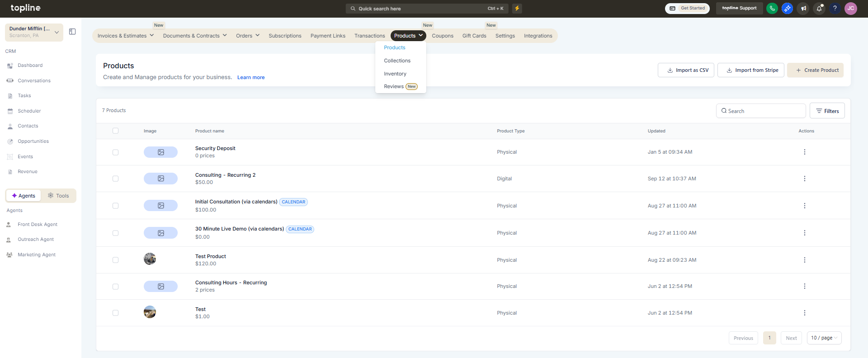Click the Dashboard sidebar icon
The width and height of the screenshot is (868, 358).
(10, 66)
